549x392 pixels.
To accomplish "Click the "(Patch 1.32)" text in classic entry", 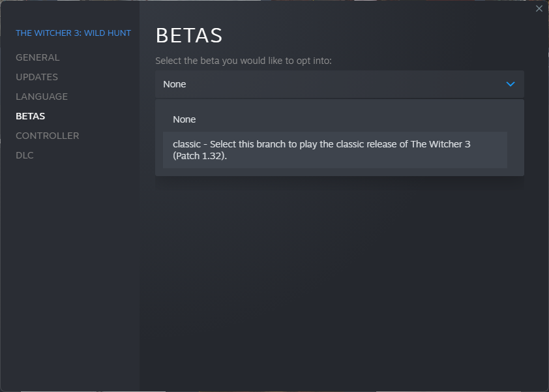I will tap(200, 157).
